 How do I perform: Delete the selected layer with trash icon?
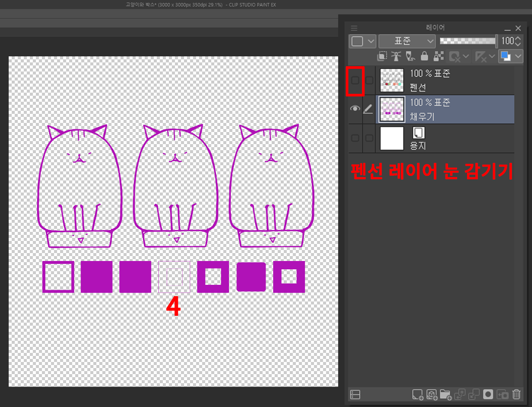517,395
